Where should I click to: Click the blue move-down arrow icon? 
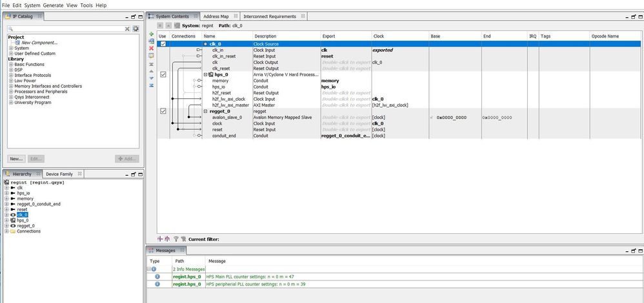pos(151,78)
